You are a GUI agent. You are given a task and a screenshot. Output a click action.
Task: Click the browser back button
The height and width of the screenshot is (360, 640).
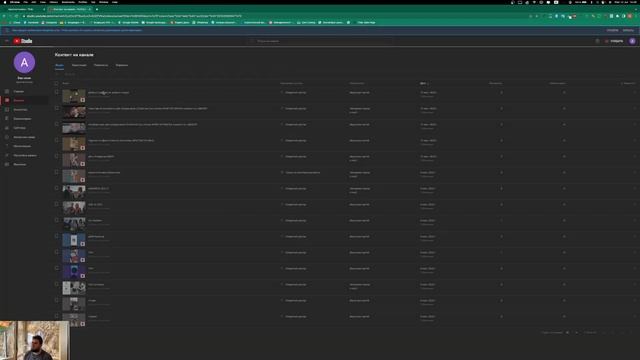[x=4, y=16]
